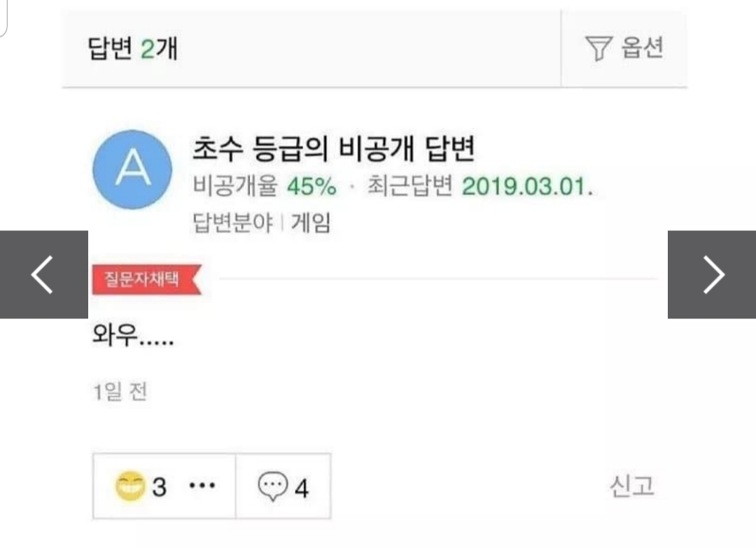
Task: Open 초수 등급의 비공개 답변 profile title
Action: [x=334, y=148]
